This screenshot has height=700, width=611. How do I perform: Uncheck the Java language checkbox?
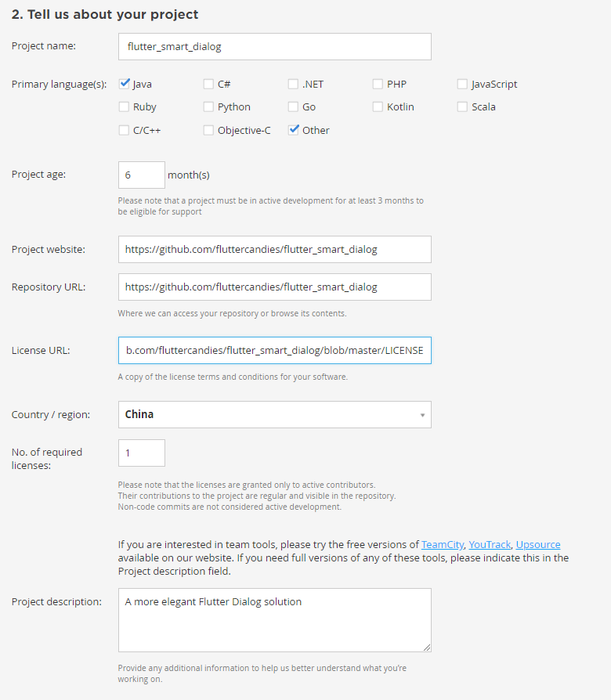[125, 84]
